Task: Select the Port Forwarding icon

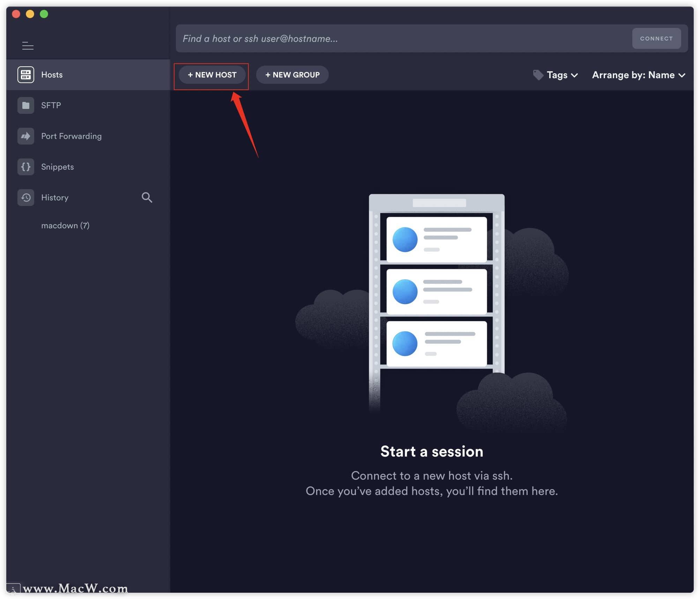Action: click(25, 136)
